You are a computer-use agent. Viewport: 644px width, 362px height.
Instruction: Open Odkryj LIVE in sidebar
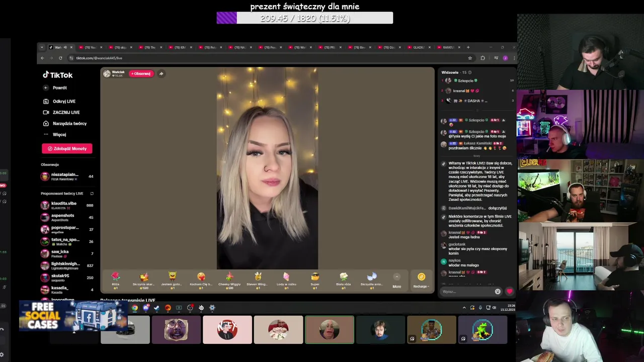[x=59, y=101]
